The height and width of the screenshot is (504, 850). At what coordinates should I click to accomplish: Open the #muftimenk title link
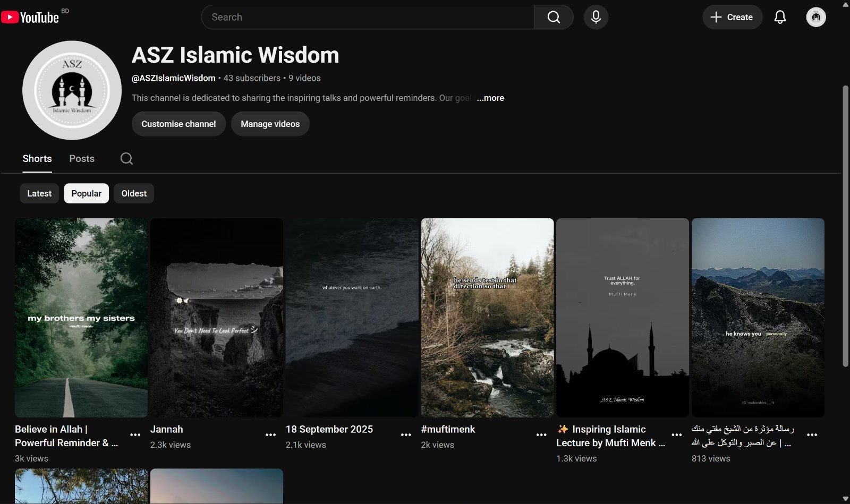pyautogui.click(x=448, y=429)
